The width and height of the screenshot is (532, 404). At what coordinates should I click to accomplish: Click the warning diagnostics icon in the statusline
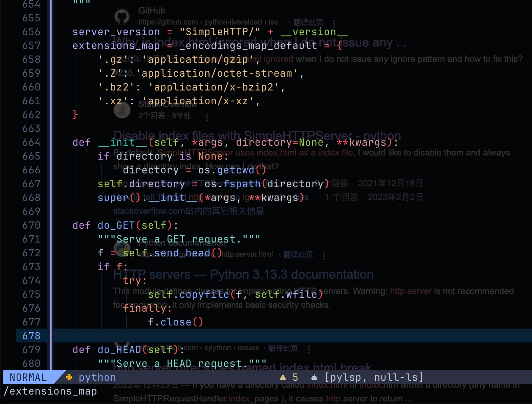[x=283, y=377]
